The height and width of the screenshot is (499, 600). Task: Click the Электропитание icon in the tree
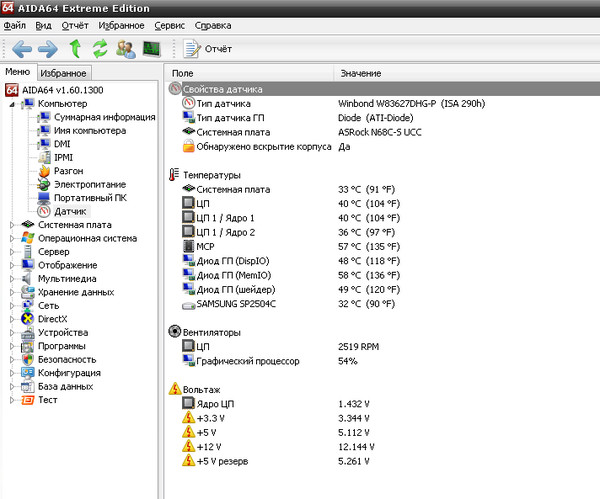click(44, 185)
